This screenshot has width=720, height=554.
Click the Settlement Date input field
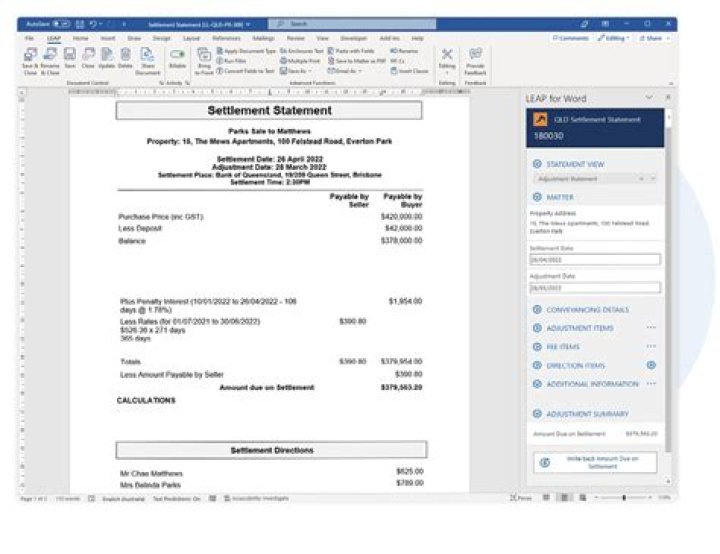click(x=595, y=260)
